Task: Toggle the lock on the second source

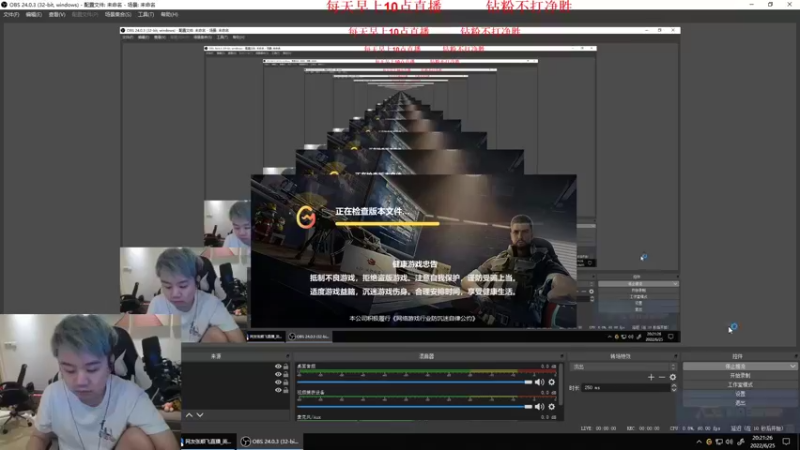Action: (286, 374)
